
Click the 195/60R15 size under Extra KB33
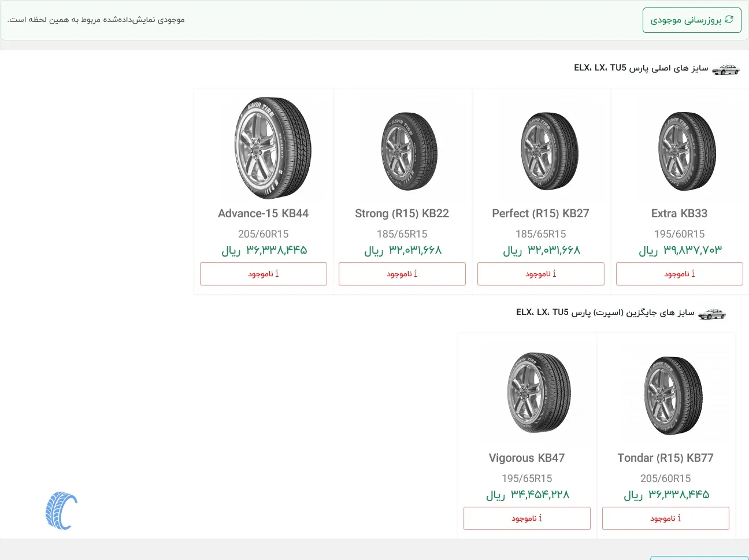click(680, 234)
